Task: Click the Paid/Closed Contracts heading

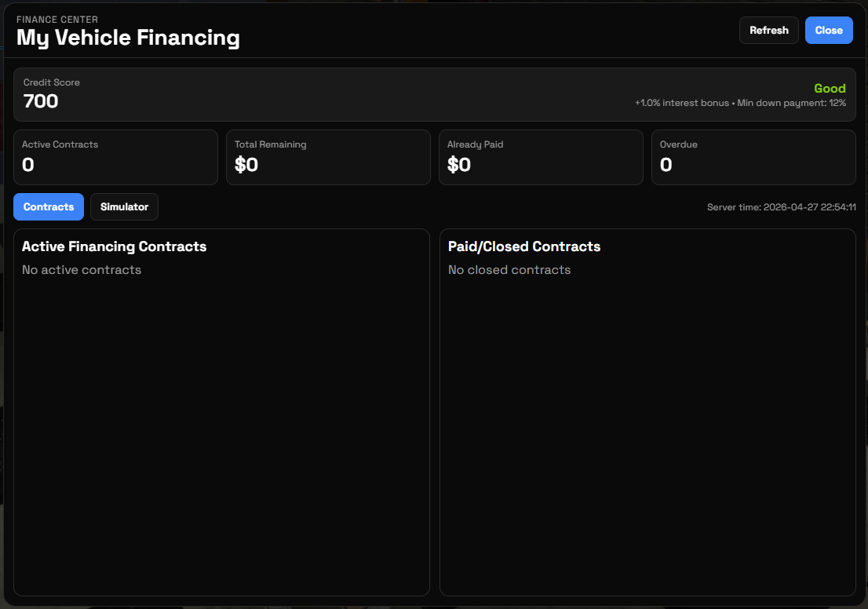Action: (x=523, y=246)
